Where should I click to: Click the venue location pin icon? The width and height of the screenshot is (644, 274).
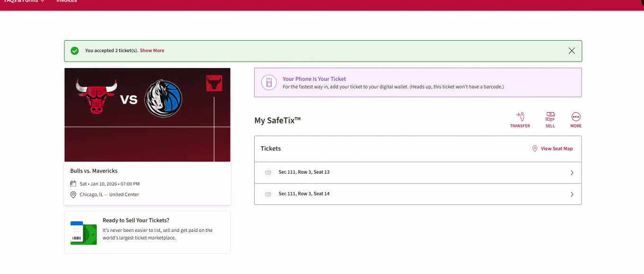[x=73, y=194]
